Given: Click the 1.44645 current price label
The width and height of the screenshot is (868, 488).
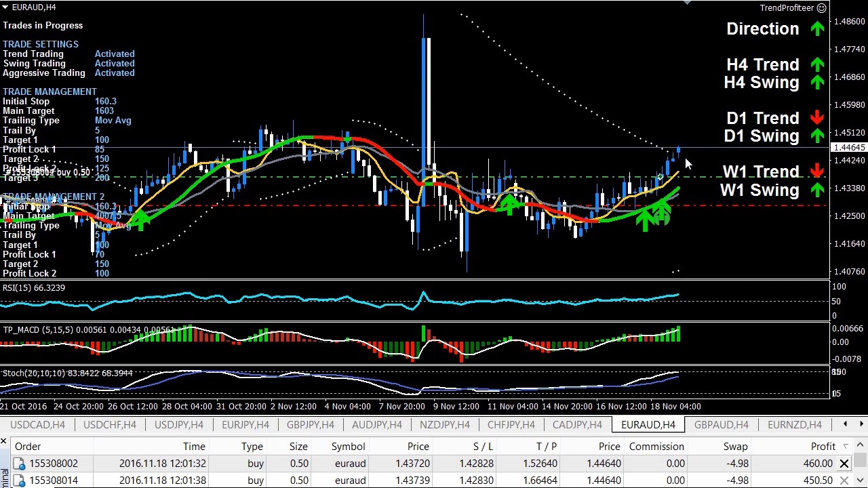Looking at the screenshot, I should pos(848,148).
